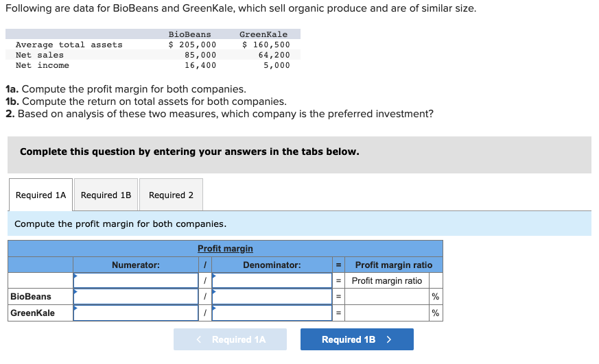This screenshot has width=599, height=364.
Task: Click the right chevron icon on Required 1B button
Action: click(389, 339)
